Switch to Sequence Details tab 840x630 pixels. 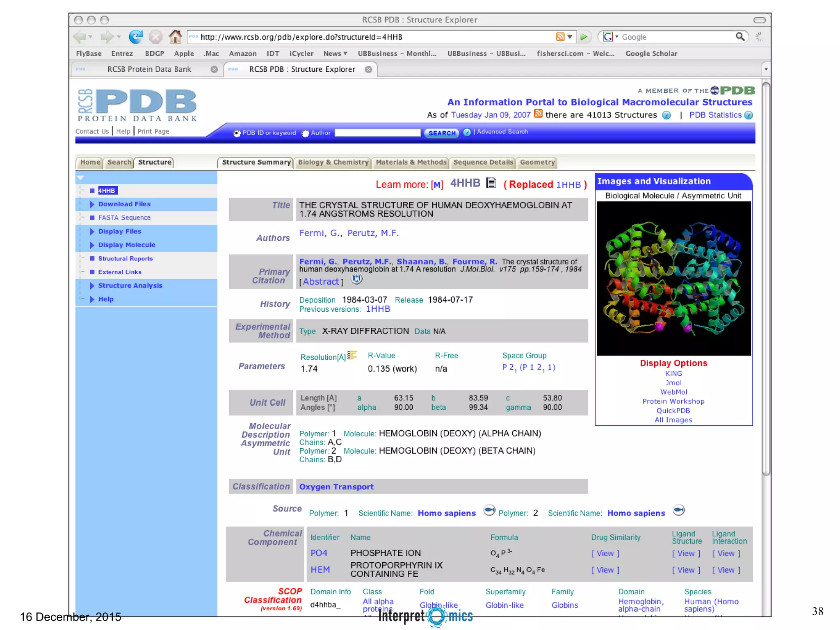pos(483,162)
